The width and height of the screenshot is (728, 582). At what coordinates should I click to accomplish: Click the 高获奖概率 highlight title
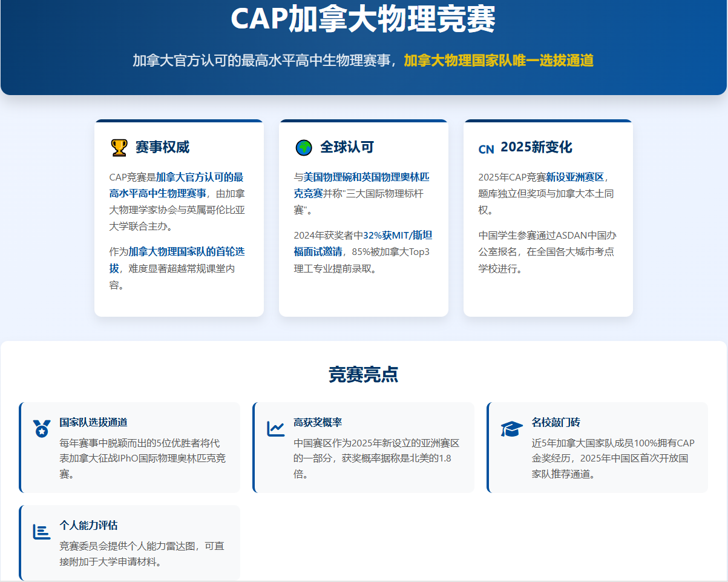pos(318,422)
